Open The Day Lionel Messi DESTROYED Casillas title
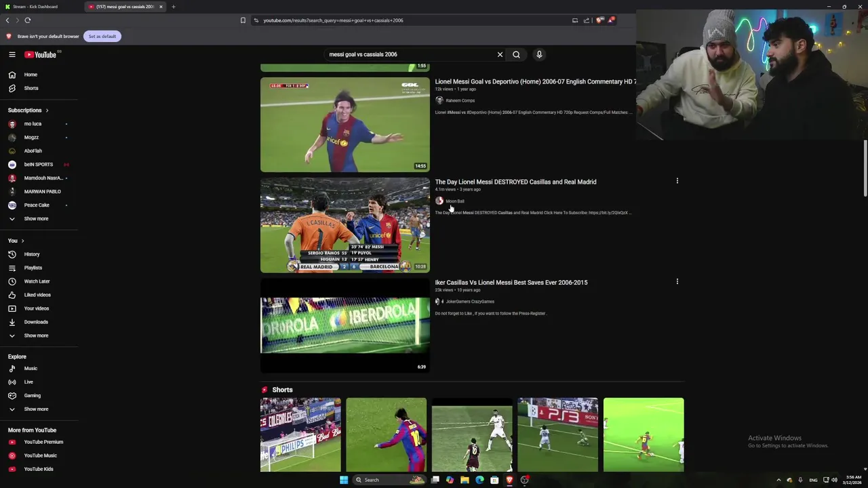Screen dimensions: 868x488 pyautogui.click(x=515, y=182)
